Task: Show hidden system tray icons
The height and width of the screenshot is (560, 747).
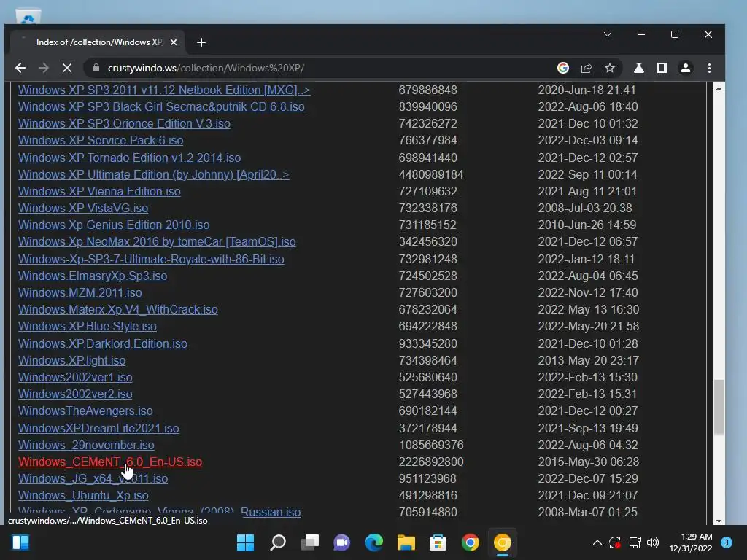Action: 597,542
